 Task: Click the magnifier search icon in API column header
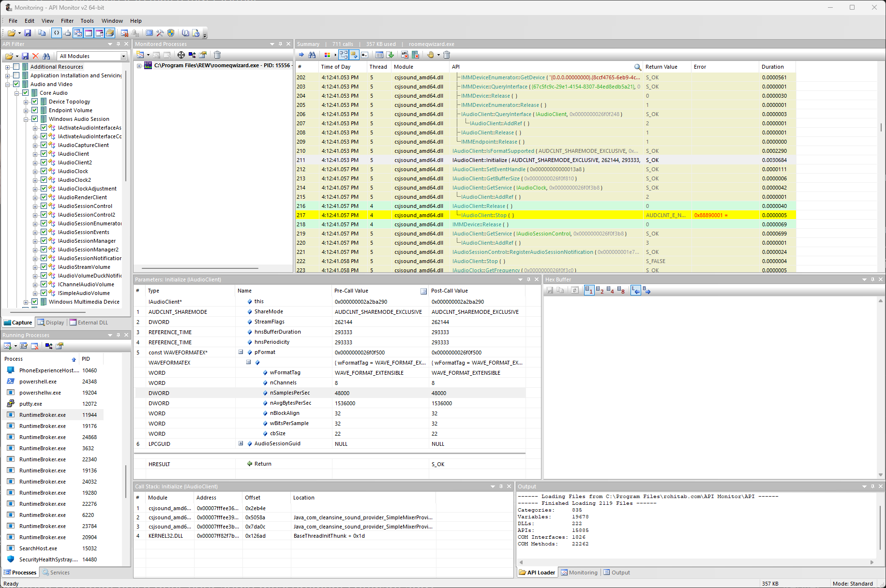coord(637,67)
